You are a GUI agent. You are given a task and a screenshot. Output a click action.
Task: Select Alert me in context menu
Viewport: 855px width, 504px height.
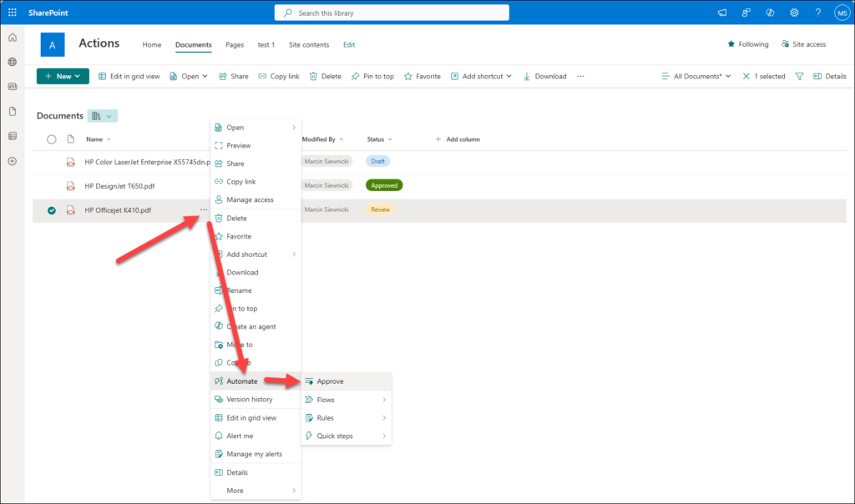click(x=255, y=436)
